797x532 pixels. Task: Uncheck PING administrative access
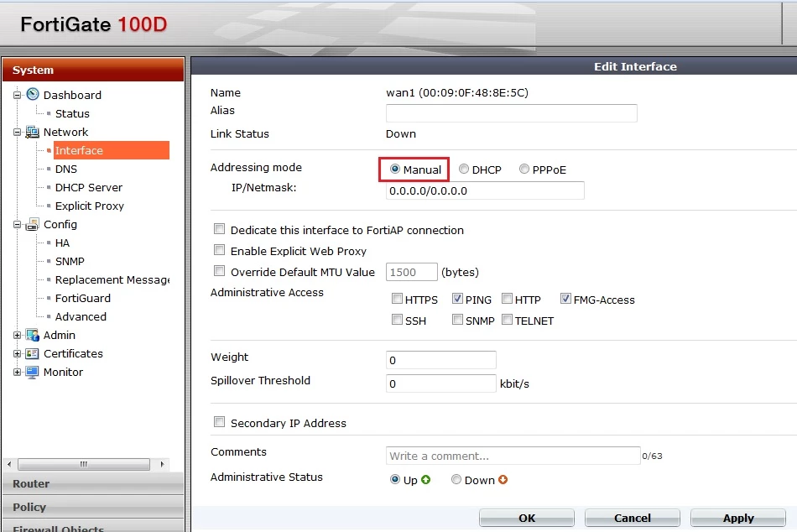coord(457,299)
